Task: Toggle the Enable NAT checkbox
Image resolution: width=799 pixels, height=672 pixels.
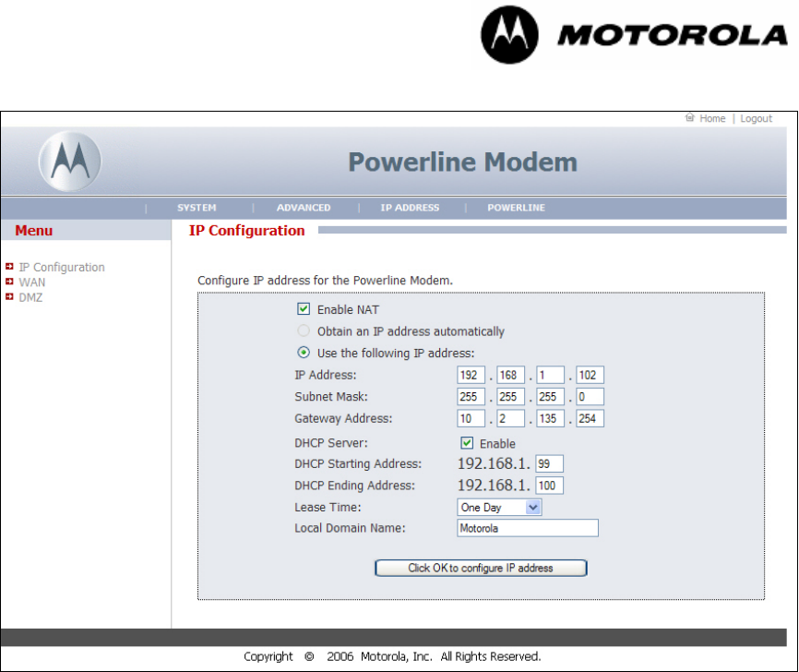Action: (x=304, y=309)
